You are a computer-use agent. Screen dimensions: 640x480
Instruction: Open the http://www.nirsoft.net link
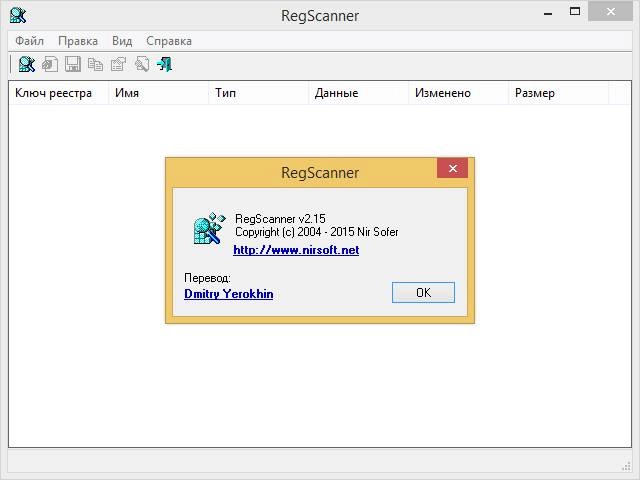coord(296,250)
